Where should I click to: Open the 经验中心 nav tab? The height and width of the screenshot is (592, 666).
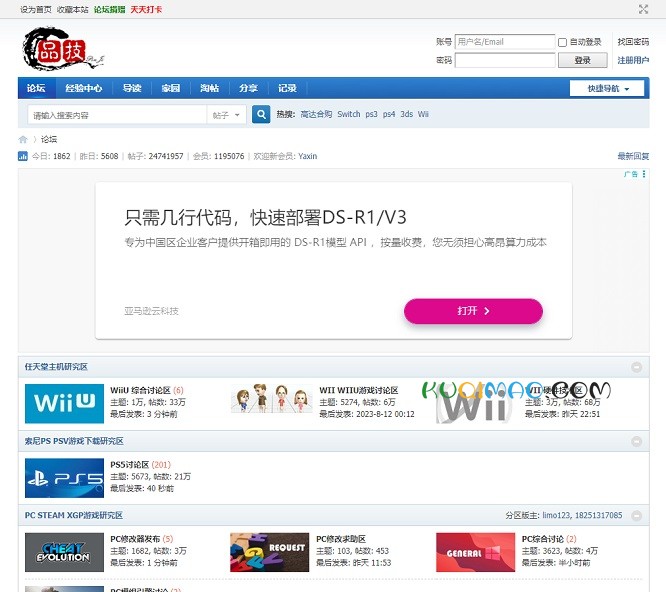tap(83, 88)
